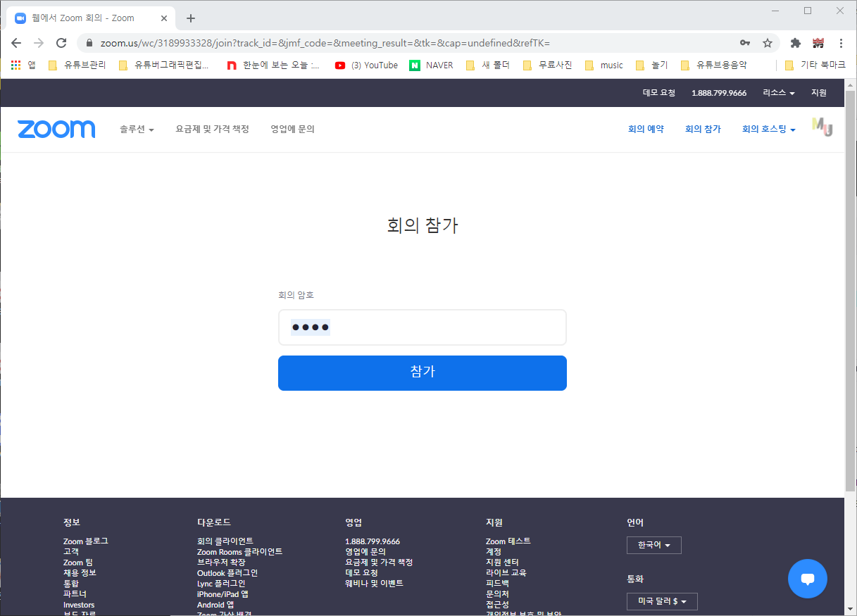Viewport: 857px width, 616px height.
Task: Open the 한눈에 보는 오늘 bookmark
Action: [273, 65]
